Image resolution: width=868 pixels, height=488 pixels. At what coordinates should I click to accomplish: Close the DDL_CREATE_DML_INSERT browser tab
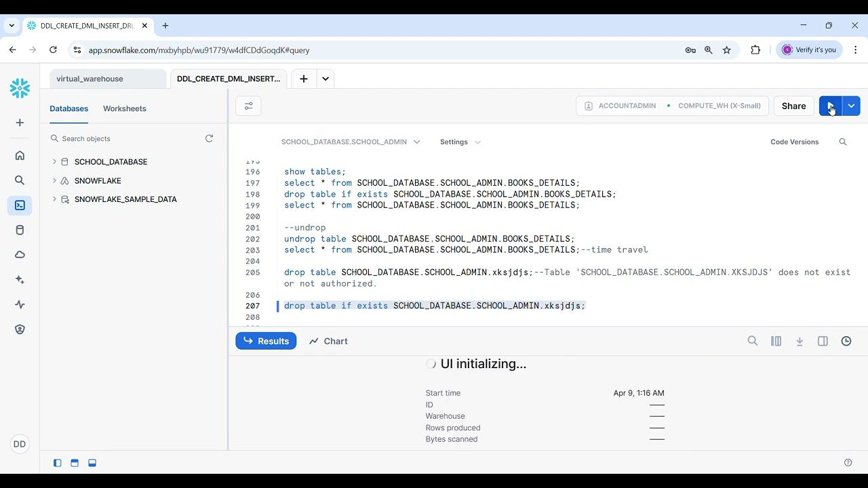coord(144,26)
